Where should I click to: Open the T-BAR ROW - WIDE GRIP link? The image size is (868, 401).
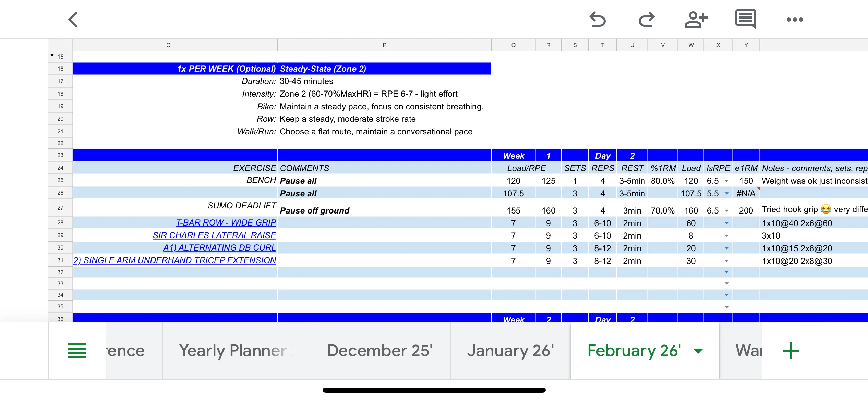point(226,223)
